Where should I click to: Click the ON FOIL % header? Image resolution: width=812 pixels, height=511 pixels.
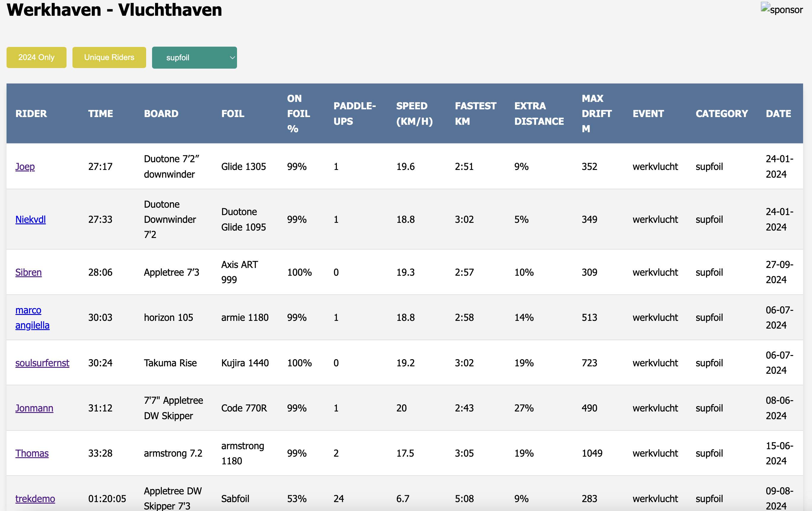tap(298, 114)
